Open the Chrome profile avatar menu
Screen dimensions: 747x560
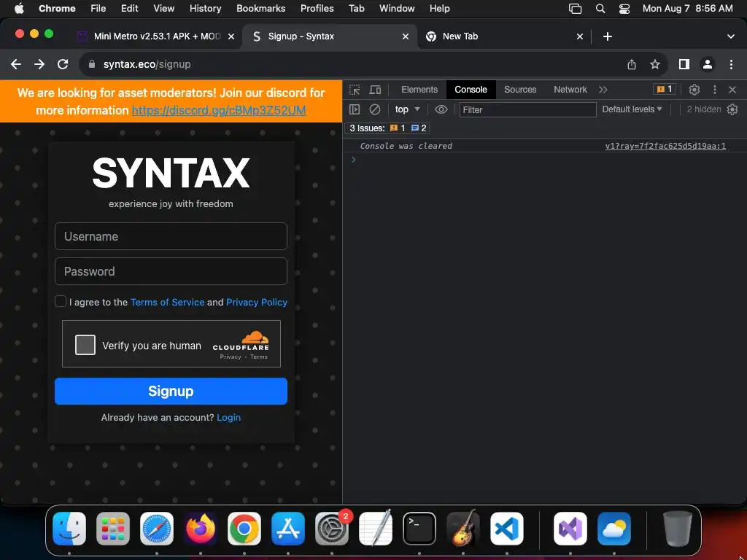click(x=708, y=64)
